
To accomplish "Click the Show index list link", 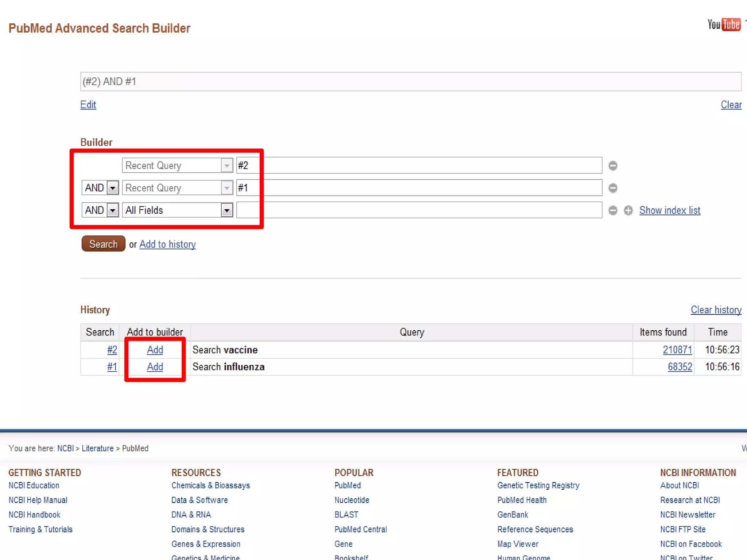I will click(x=670, y=210).
